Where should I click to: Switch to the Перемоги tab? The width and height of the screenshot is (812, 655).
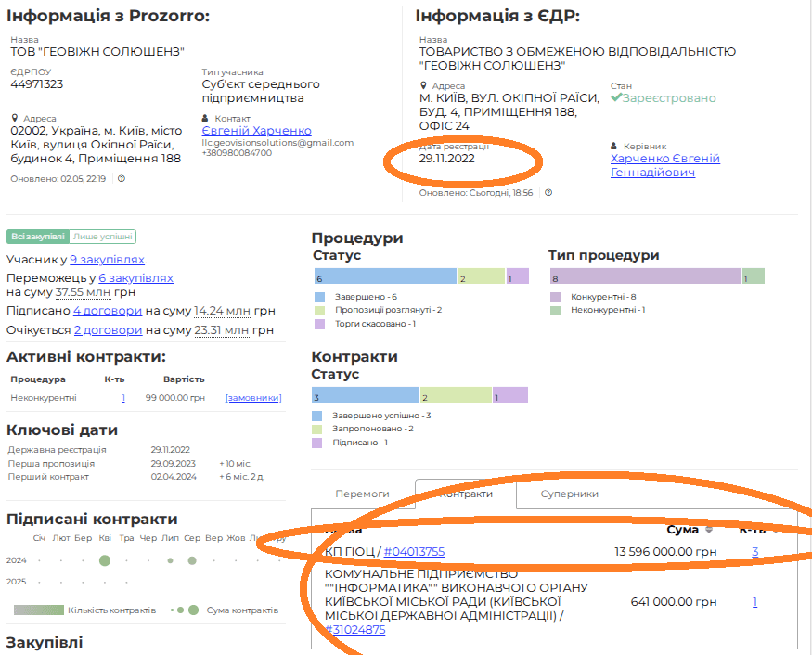362,494
